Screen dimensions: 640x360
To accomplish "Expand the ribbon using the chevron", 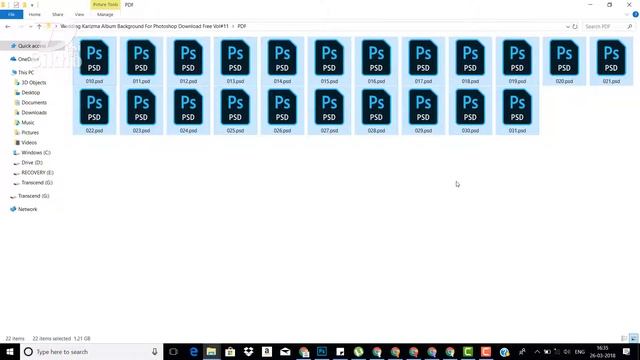I will pos(627,14).
